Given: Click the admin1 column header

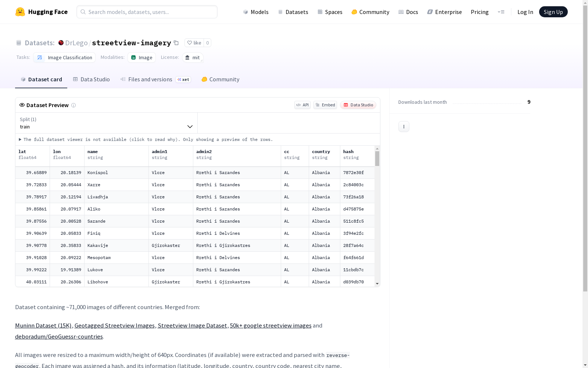Looking at the screenshot, I should pos(171,156).
